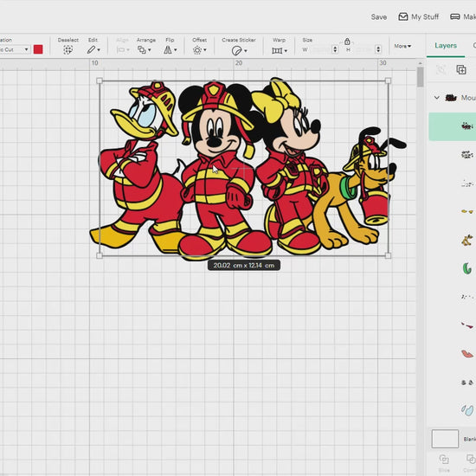Click the bottom-right selection handle of the image
476x476 pixels.
pyautogui.click(x=388, y=255)
